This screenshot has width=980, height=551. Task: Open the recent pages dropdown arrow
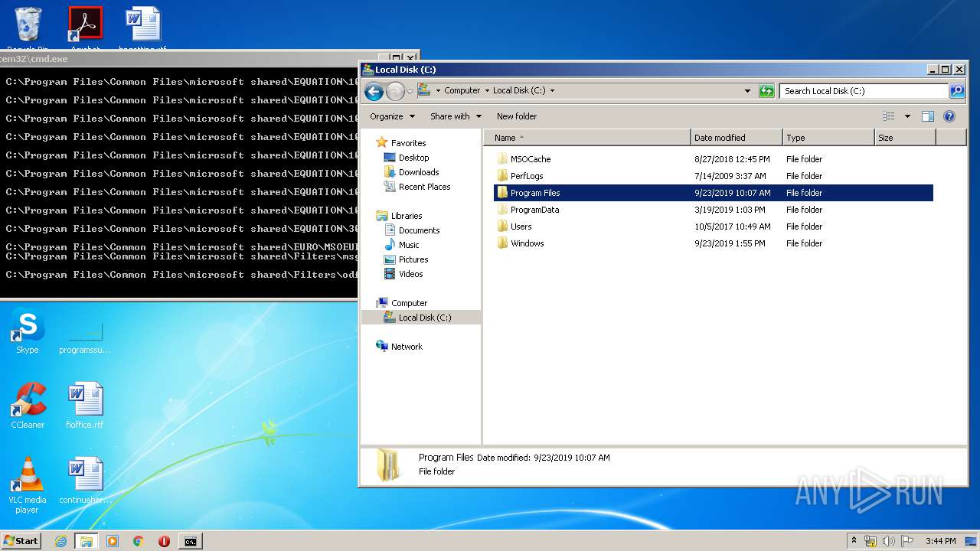click(x=410, y=92)
